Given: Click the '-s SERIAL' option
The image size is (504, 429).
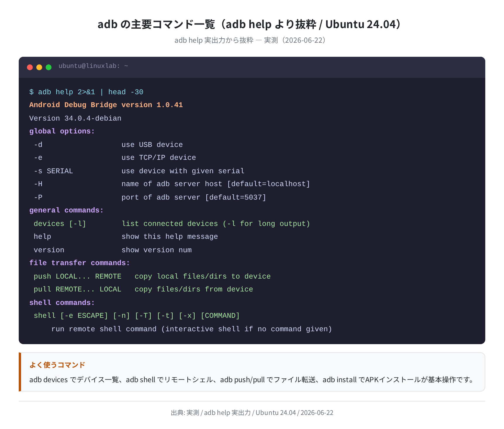Looking at the screenshot, I should [x=53, y=171].
